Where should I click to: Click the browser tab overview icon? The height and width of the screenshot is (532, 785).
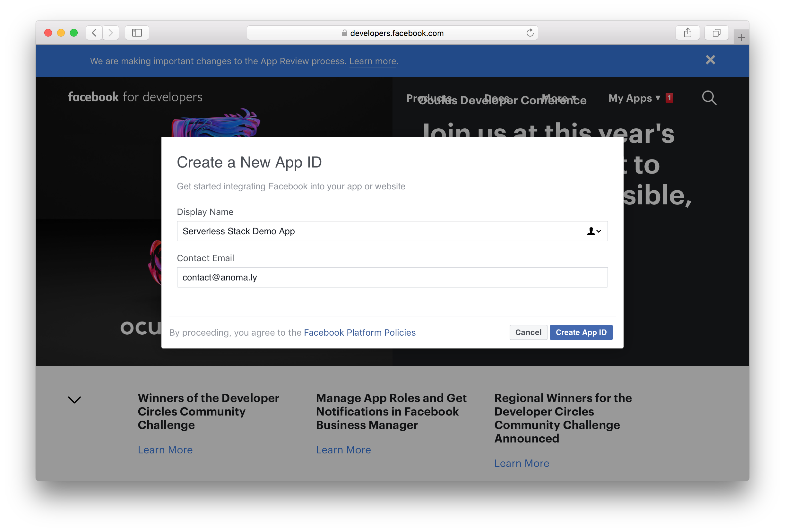tap(713, 33)
